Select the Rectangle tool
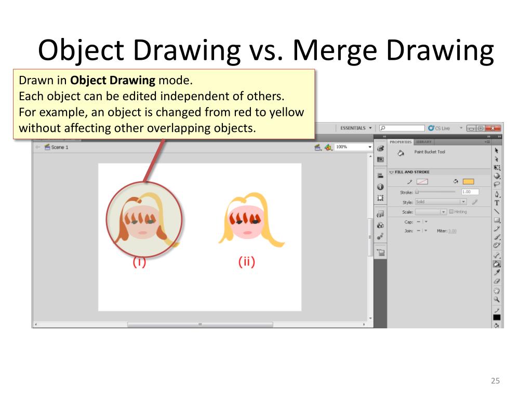The width and height of the screenshot is (532, 399). point(497,220)
